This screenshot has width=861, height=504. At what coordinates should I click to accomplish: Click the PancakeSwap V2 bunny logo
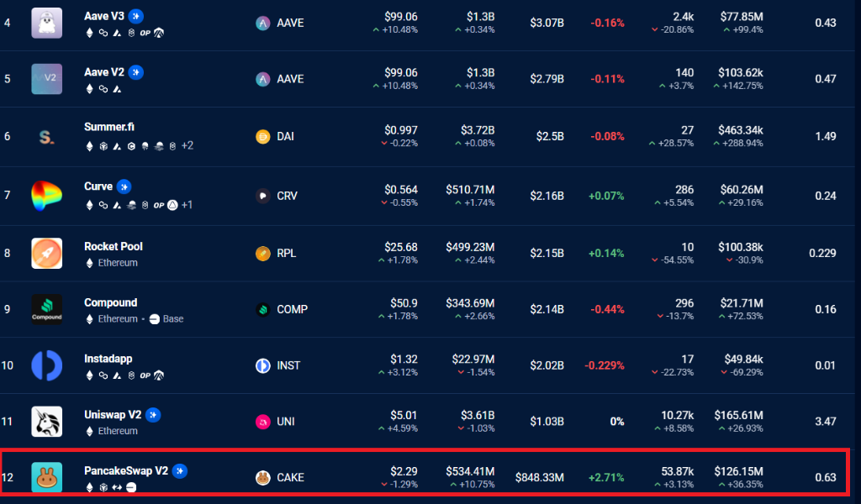tap(46, 477)
